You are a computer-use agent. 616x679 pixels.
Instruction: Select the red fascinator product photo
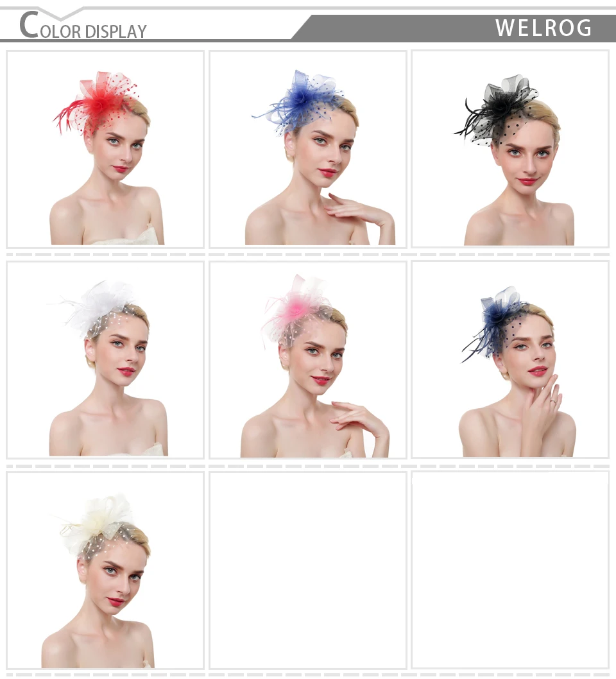105,150
